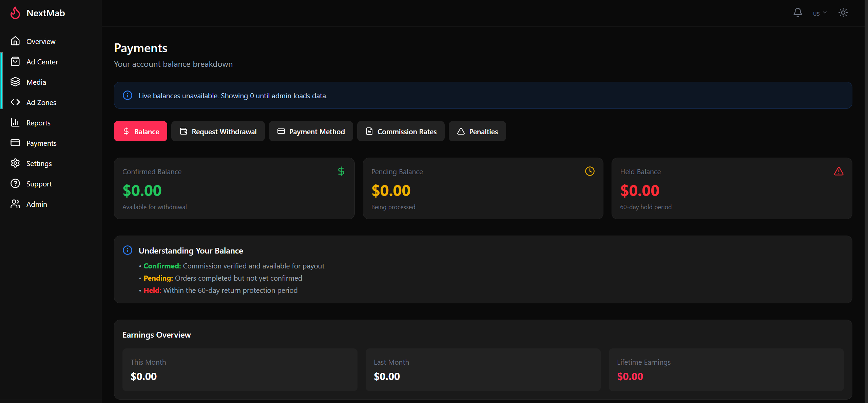Open notifications via the bell icon
This screenshot has width=868, height=403.
click(797, 13)
